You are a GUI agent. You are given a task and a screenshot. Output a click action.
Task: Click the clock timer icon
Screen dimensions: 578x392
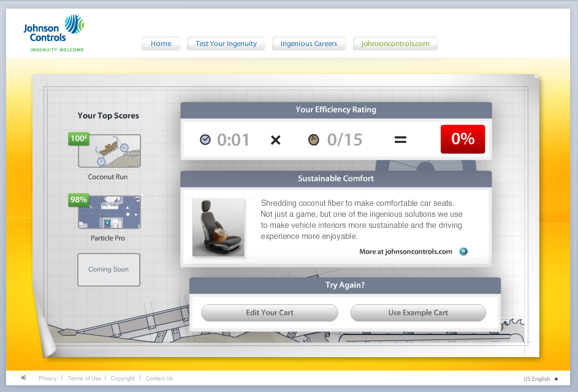tap(205, 140)
